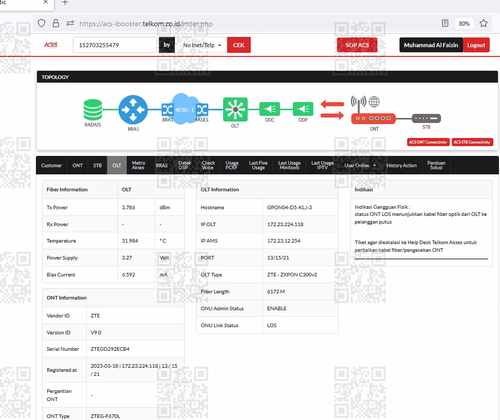Switch to the Customer tab
This screenshot has width=500, height=420.
(51, 165)
